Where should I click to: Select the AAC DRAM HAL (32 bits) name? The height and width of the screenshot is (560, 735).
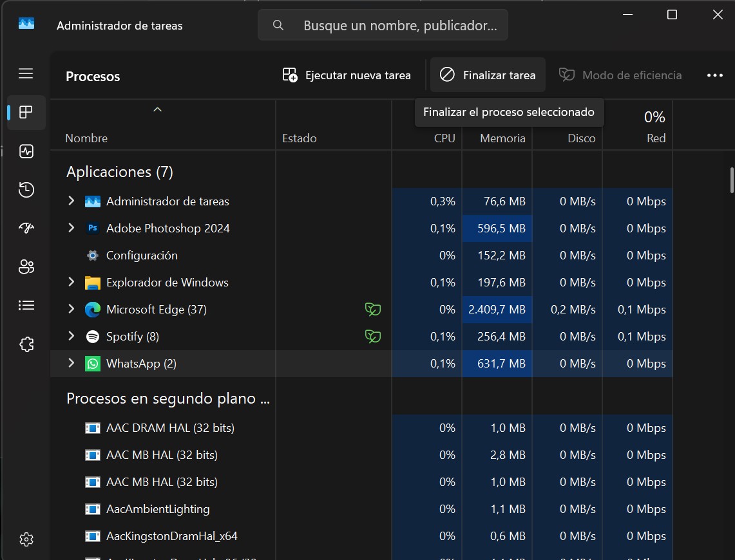pos(170,428)
